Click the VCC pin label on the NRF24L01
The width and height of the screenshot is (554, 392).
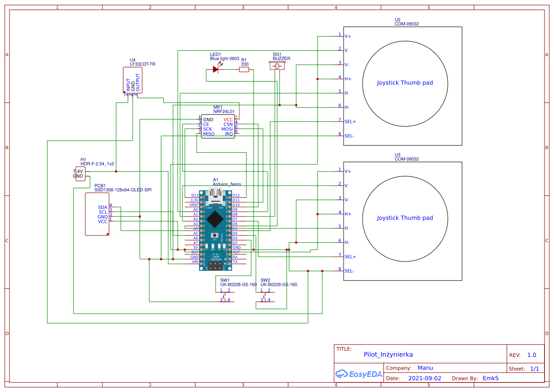[227, 119]
